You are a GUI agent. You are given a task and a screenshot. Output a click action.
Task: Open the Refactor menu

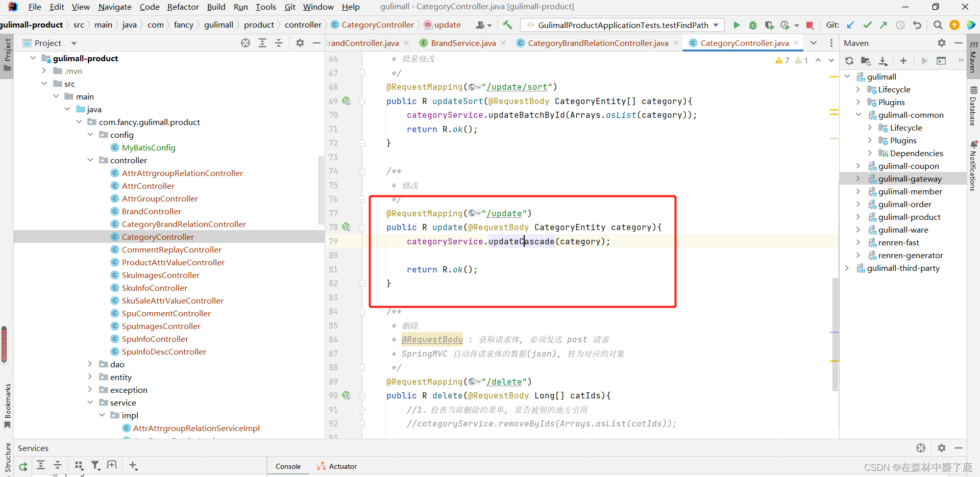(x=183, y=7)
